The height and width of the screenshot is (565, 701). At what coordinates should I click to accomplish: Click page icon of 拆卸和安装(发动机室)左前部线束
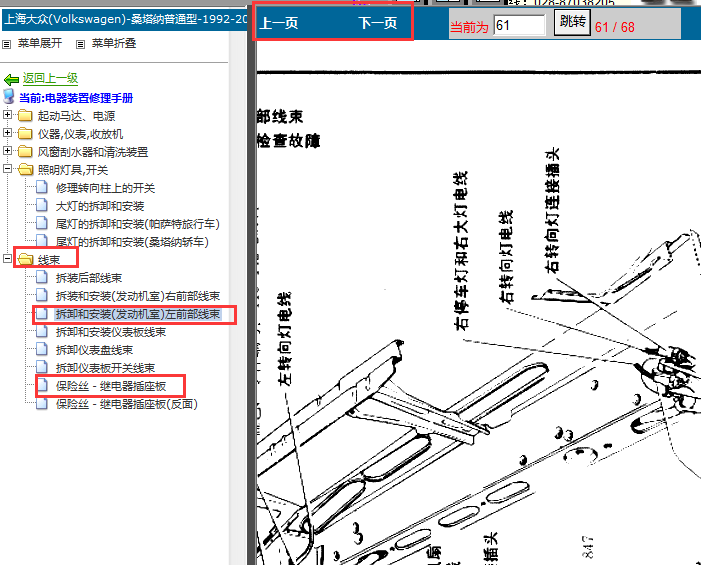[42, 313]
